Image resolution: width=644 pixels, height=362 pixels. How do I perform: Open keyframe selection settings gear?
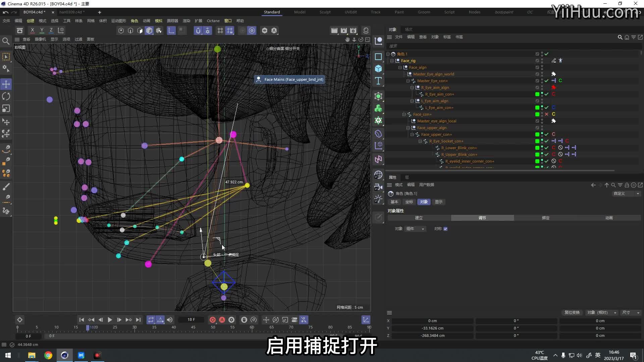point(231,320)
